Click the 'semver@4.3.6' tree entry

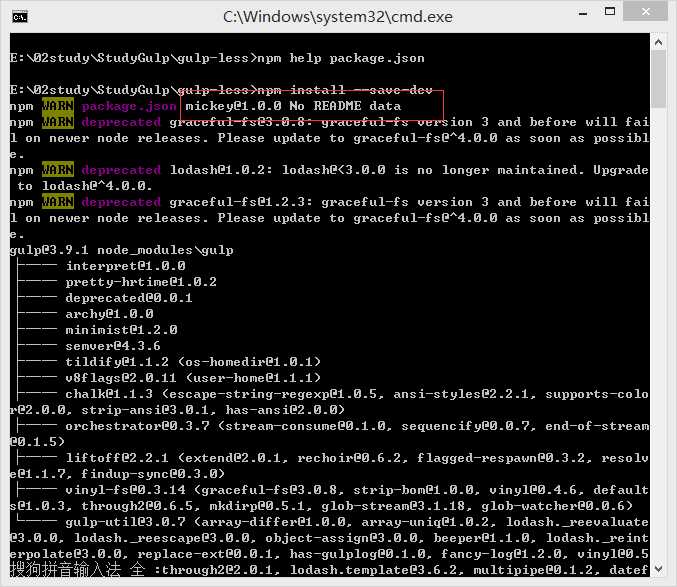coord(113,346)
